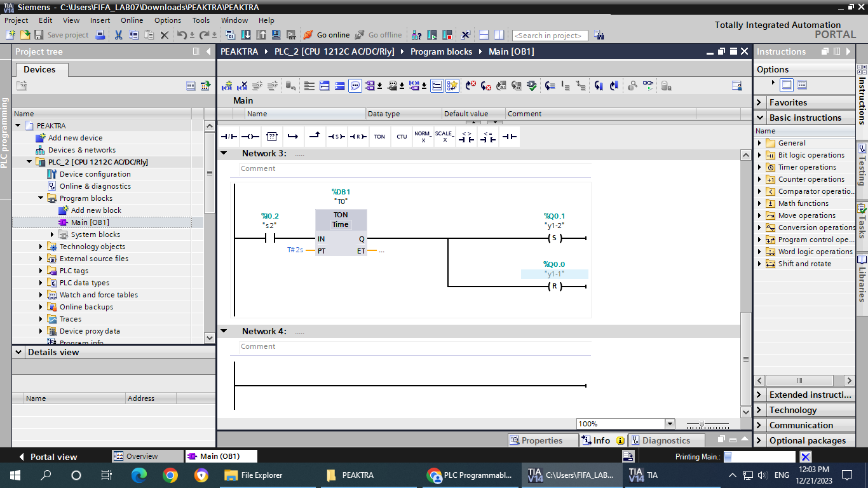The height and width of the screenshot is (488, 868).
Task: Toggle network comments display on/off
Action: tap(355, 86)
